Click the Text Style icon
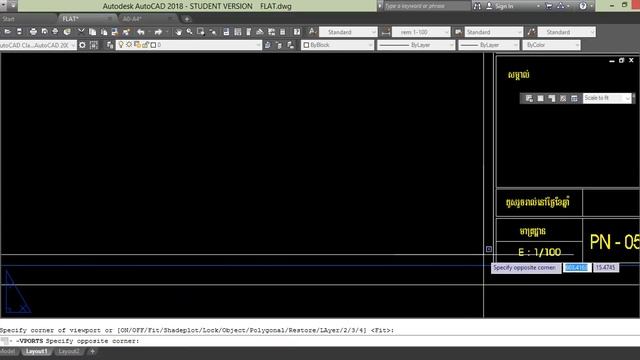Image resolution: width=640 pixels, height=360 pixels. click(312, 32)
